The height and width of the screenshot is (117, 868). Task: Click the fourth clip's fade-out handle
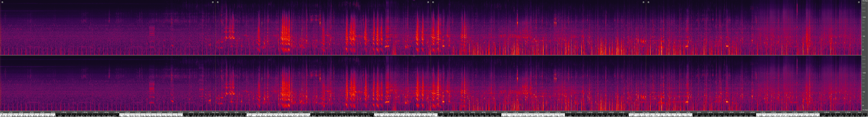click(x=859, y=2)
